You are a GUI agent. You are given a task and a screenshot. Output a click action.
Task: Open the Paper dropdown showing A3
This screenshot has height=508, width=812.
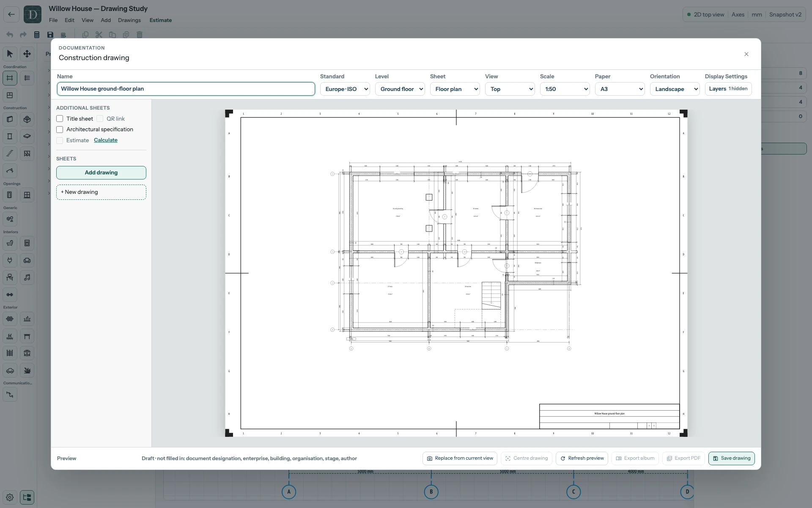[x=620, y=89]
